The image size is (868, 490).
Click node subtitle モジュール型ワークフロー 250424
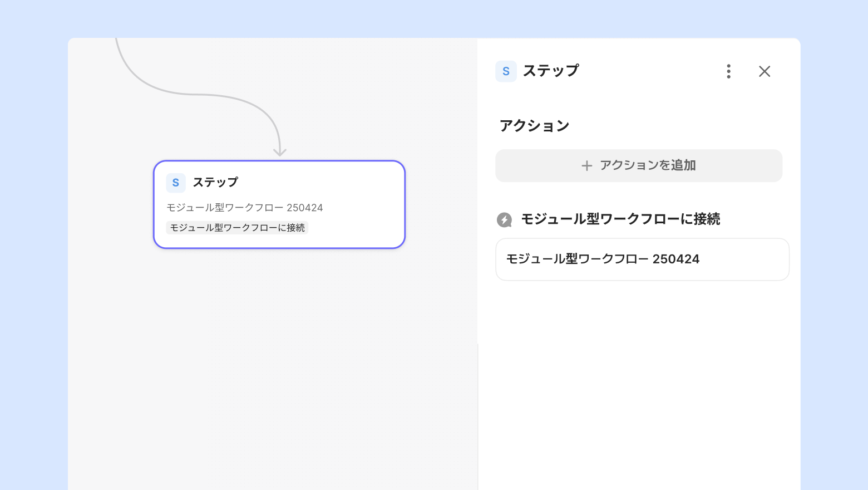[x=245, y=208]
